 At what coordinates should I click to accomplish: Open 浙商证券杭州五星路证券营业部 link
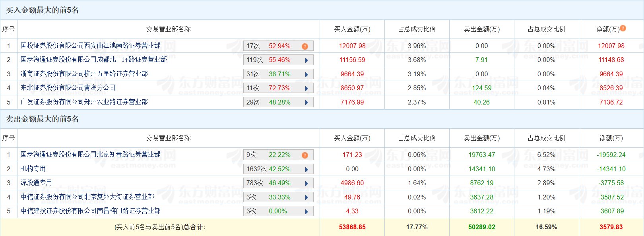point(84,74)
